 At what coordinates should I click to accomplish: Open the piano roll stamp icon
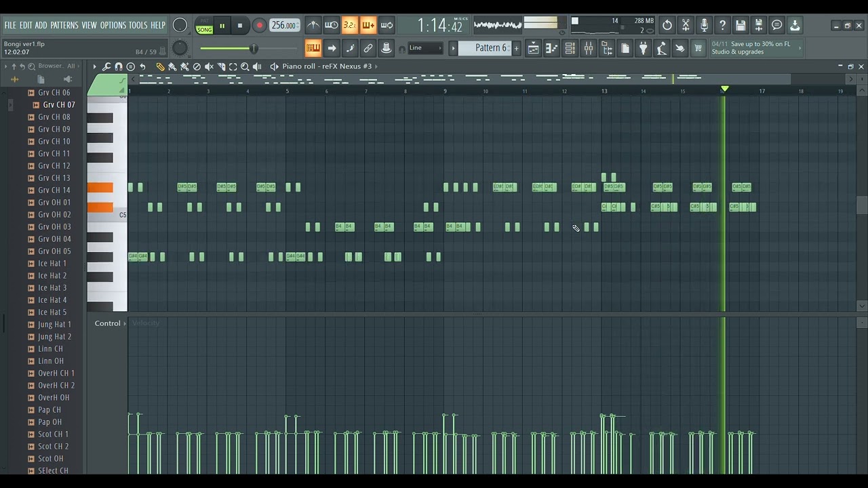(x=130, y=66)
